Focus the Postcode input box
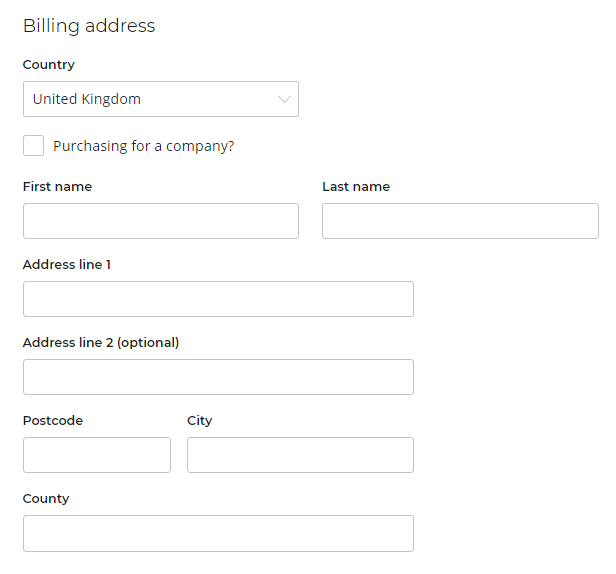This screenshot has height=574, width=616. tap(97, 455)
